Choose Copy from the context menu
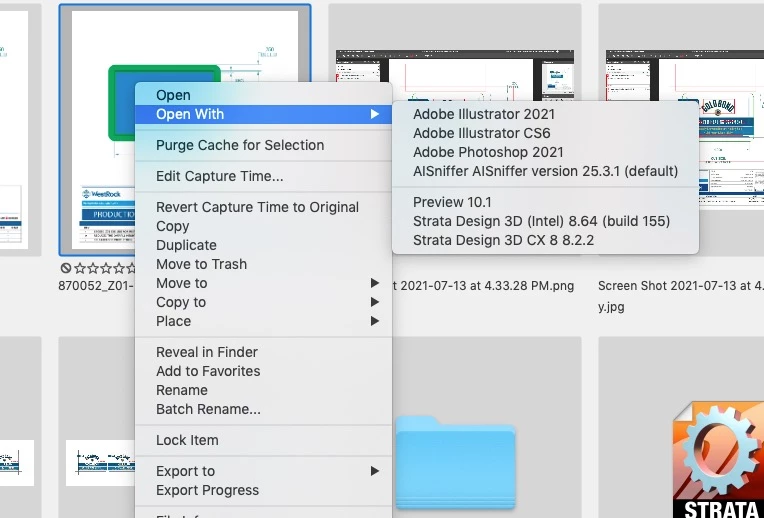Viewport: 764px width, 518px height. (x=263, y=226)
